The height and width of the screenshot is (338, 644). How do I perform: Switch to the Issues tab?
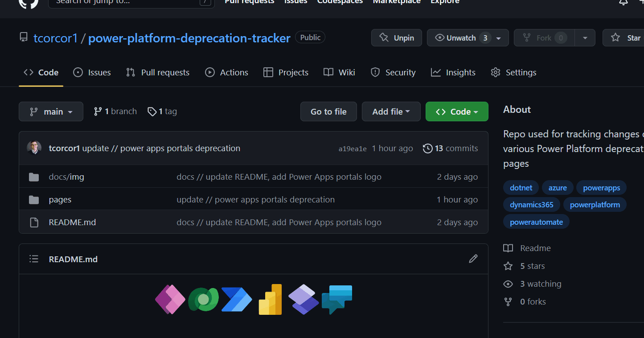click(x=92, y=72)
